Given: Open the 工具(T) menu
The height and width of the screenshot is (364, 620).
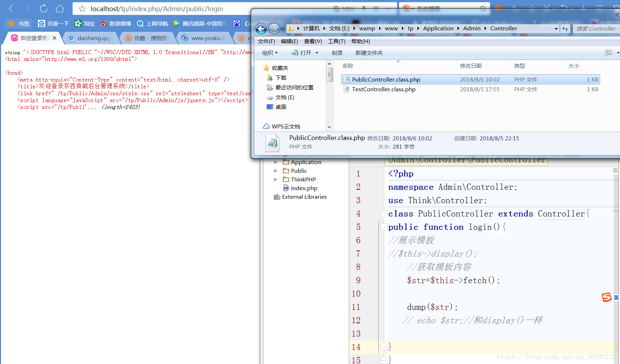Looking at the screenshot, I should coord(337,41).
